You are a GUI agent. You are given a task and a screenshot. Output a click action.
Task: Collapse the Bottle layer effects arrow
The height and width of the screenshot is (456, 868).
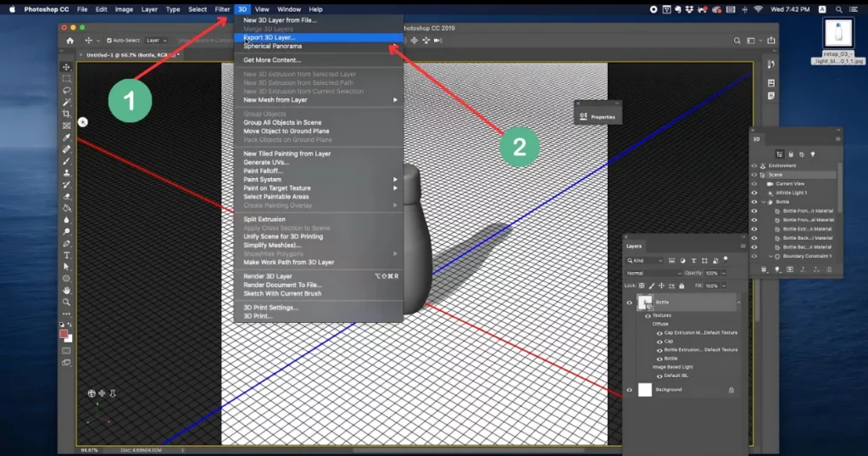coord(738,303)
